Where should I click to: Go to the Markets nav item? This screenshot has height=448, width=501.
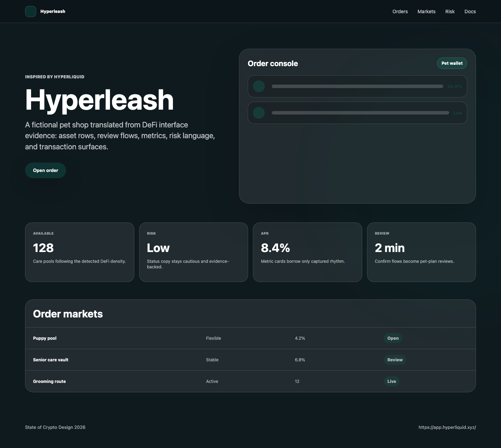427,11
